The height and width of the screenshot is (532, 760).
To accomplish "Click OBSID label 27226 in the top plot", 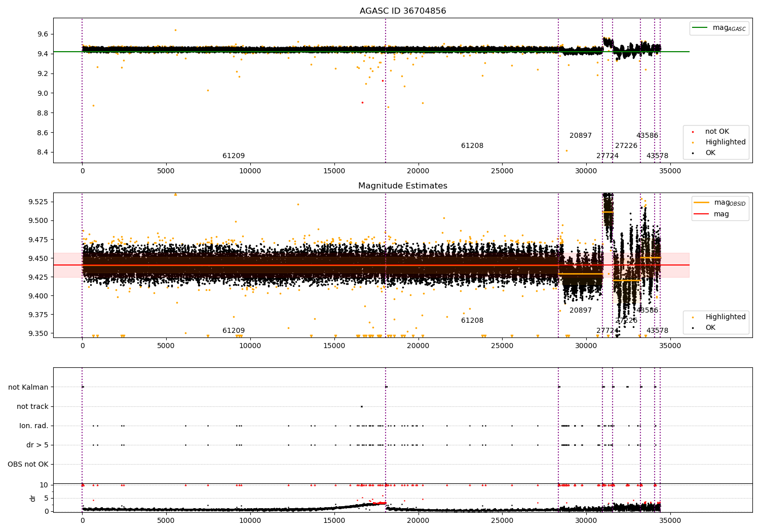I will pyautogui.click(x=626, y=145).
